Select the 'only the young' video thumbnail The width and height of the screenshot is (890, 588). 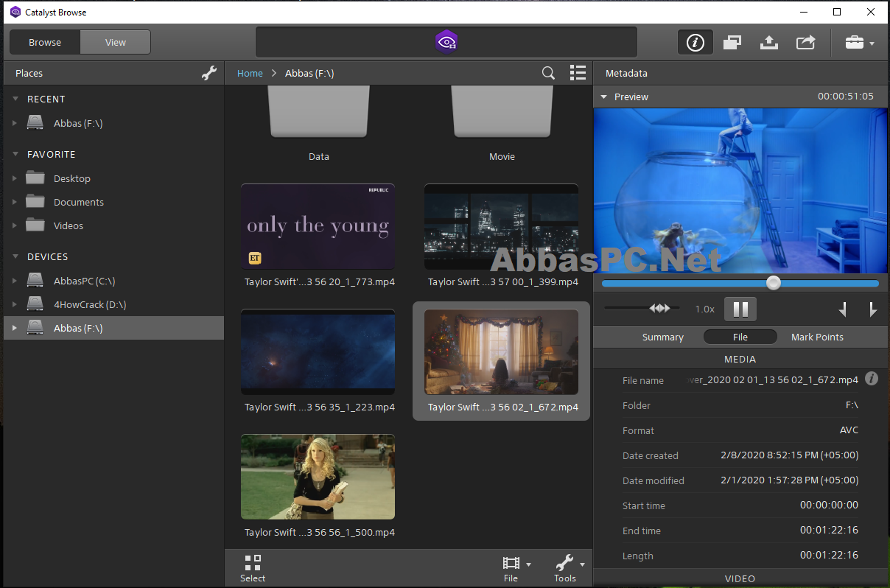(x=318, y=226)
